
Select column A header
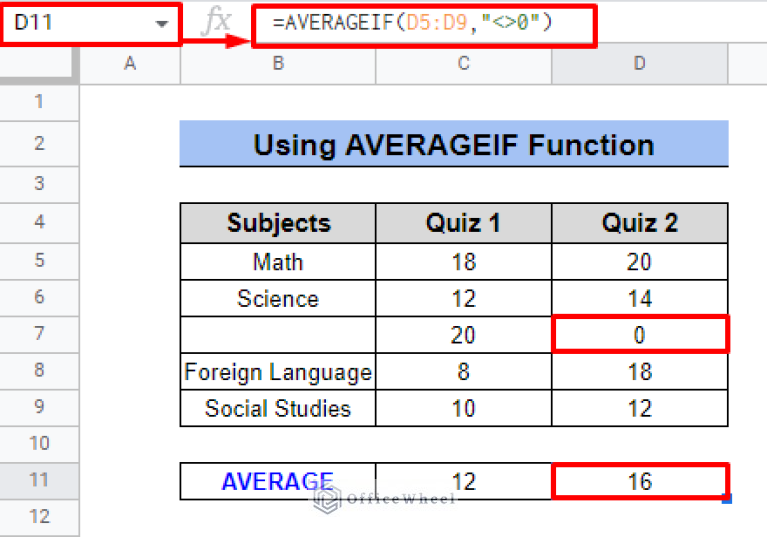coord(129,64)
